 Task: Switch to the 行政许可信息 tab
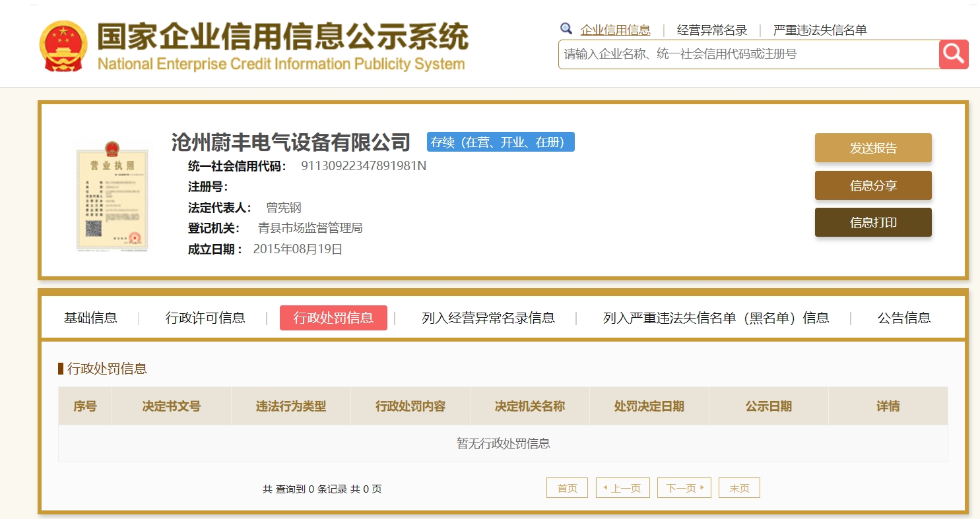pyautogui.click(x=205, y=318)
